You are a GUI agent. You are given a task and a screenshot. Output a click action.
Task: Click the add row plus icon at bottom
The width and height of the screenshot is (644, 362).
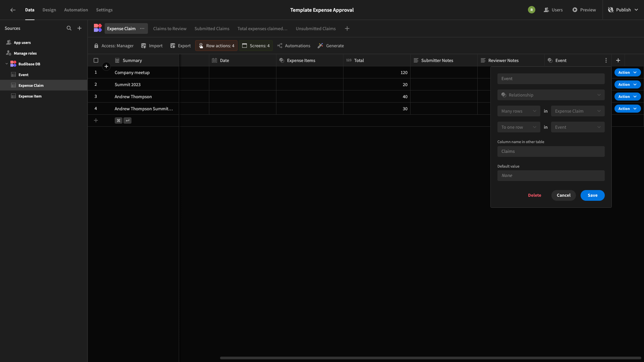pyautogui.click(x=96, y=121)
